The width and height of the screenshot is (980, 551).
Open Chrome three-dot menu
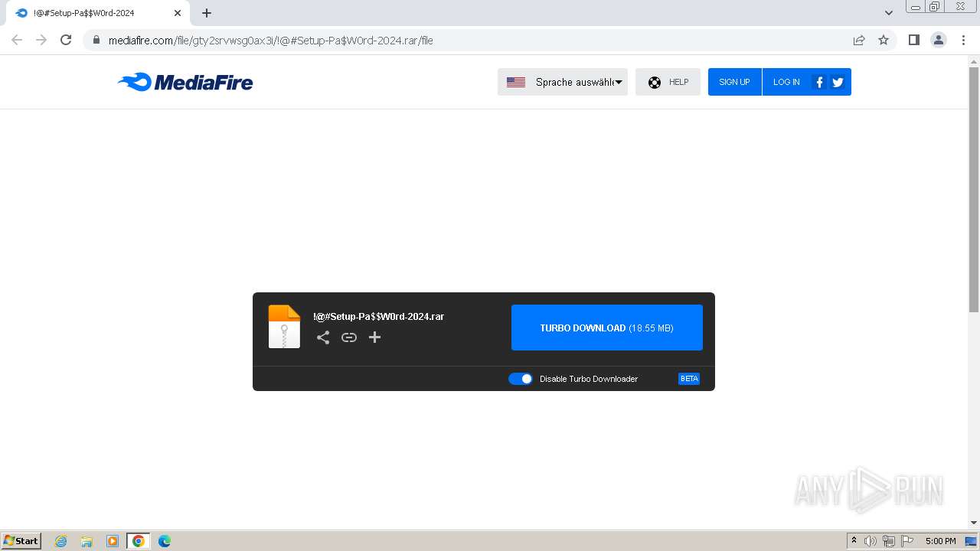click(963, 40)
